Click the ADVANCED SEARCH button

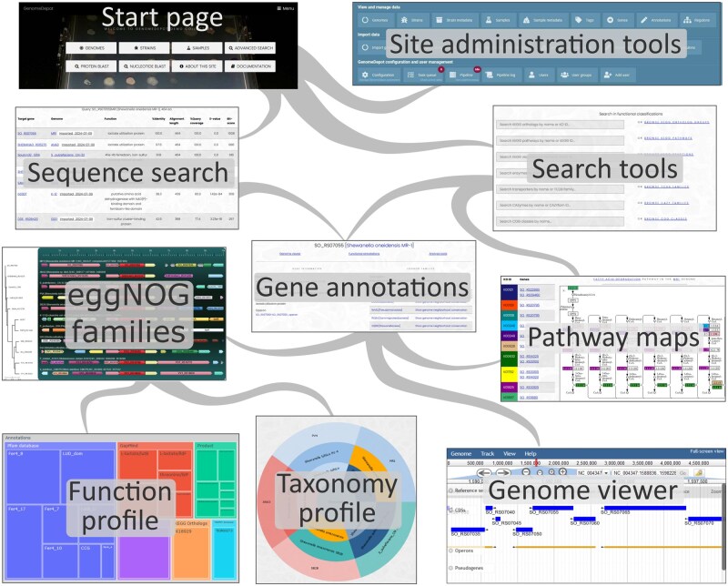250,48
